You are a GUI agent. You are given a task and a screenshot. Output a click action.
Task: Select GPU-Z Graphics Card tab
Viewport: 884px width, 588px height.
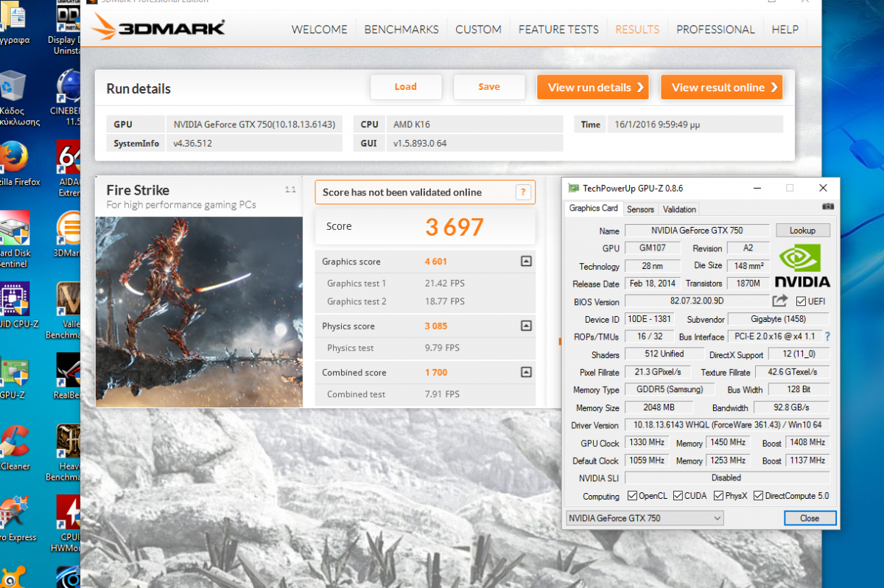[x=594, y=209]
